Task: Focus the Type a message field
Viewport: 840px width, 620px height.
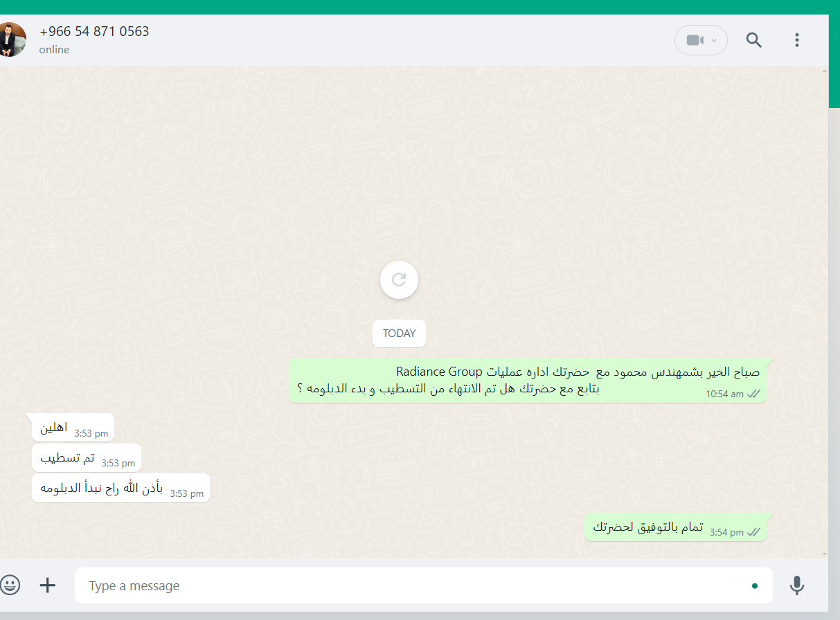Action: [423, 585]
